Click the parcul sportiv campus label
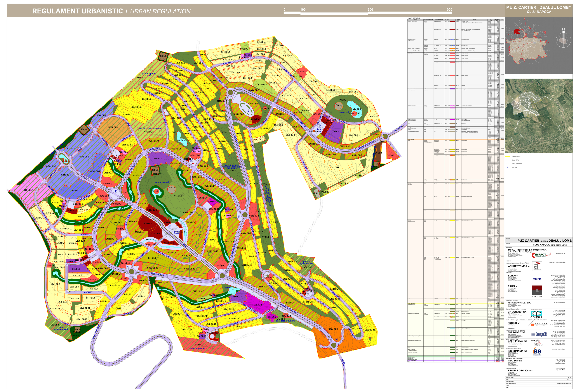The width and height of the screenshot is (576, 392). [150, 129]
